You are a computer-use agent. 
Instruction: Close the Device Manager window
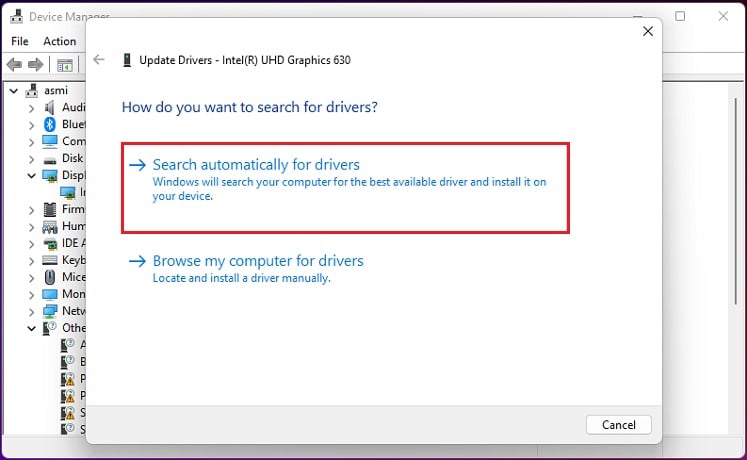pos(723,16)
